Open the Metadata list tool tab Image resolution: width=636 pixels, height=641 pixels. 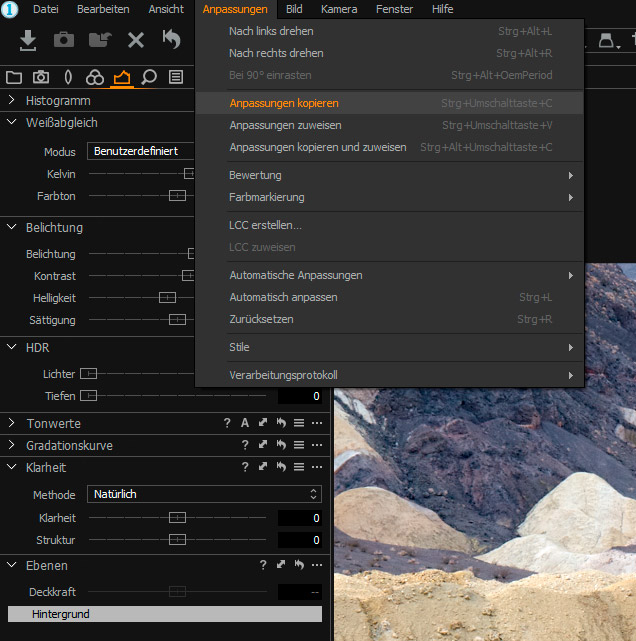coord(176,77)
